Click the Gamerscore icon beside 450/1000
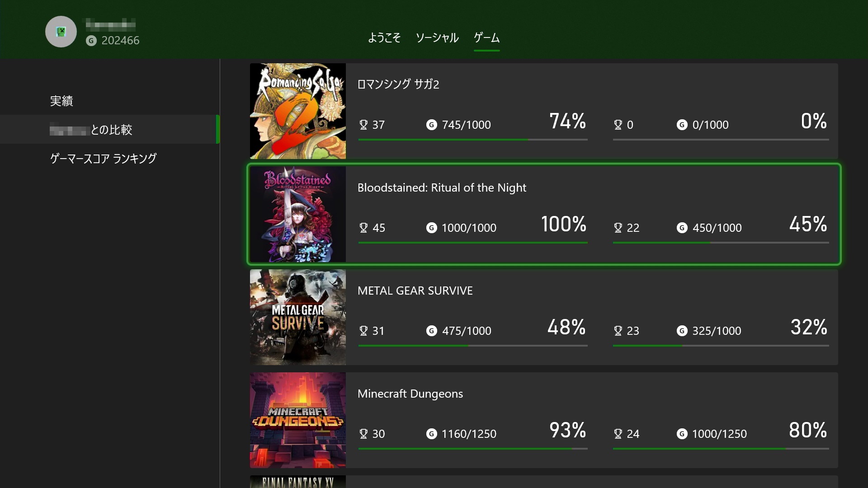868x488 pixels. tap(682, 228)
